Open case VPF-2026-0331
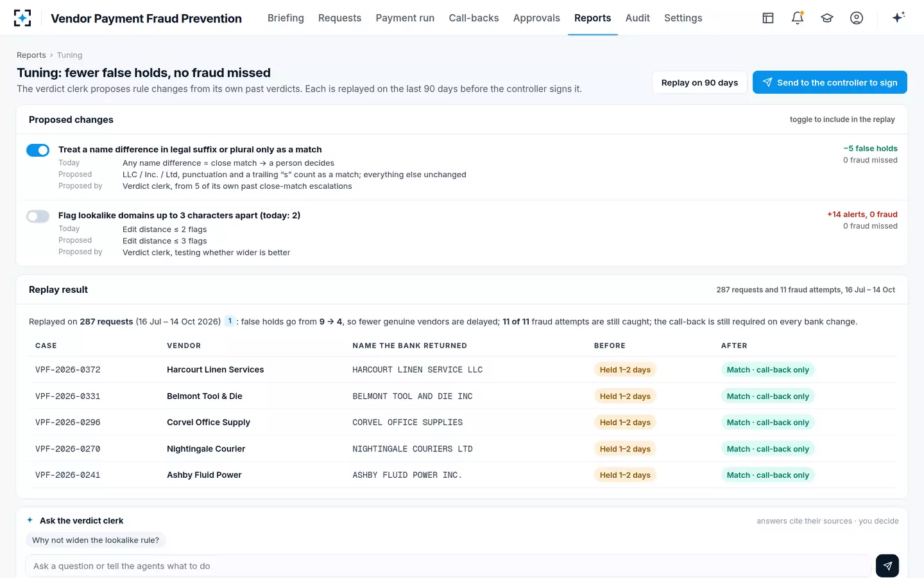 click(67, 396)
